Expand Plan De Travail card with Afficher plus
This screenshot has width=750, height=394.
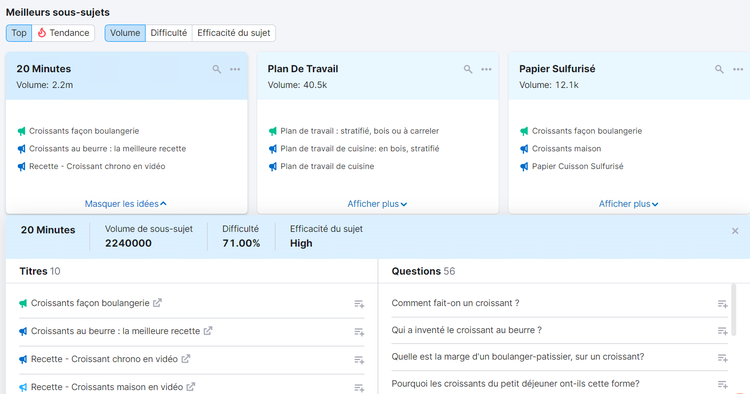click(377, 204)
